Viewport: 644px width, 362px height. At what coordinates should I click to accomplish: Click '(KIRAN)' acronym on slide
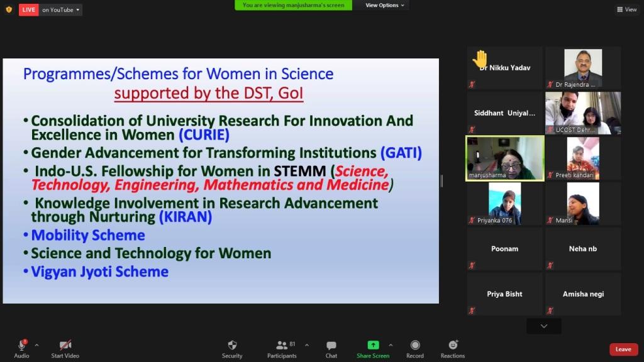pos(186,217)
